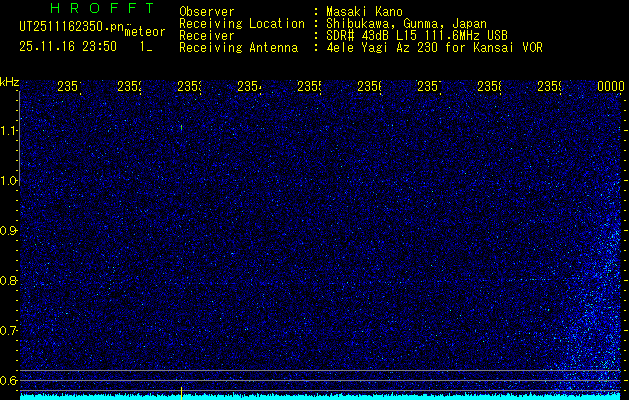Click the 0000 time axis label
The height and width of the screenshot is (400, 629).
(x=610, y=87)
